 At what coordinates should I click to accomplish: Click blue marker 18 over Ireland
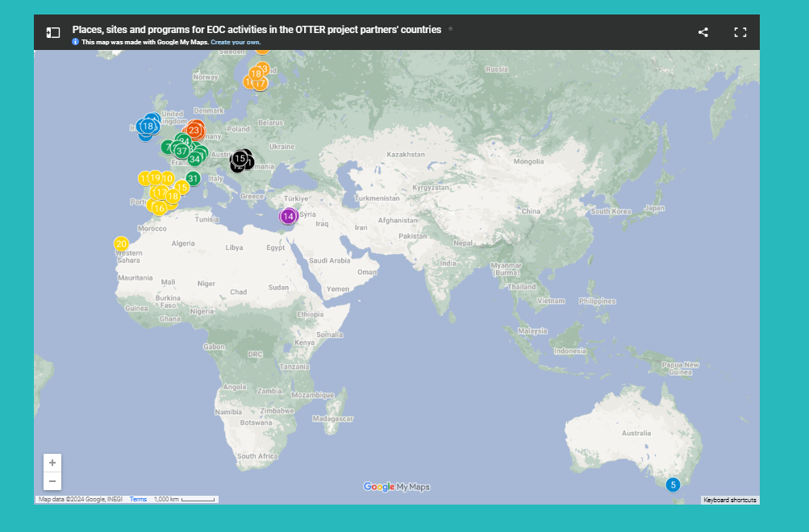click(148, 127)
